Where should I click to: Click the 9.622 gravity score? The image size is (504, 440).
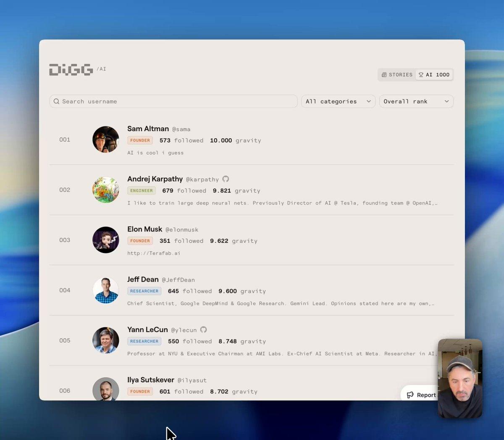click(x=219, y=241)
